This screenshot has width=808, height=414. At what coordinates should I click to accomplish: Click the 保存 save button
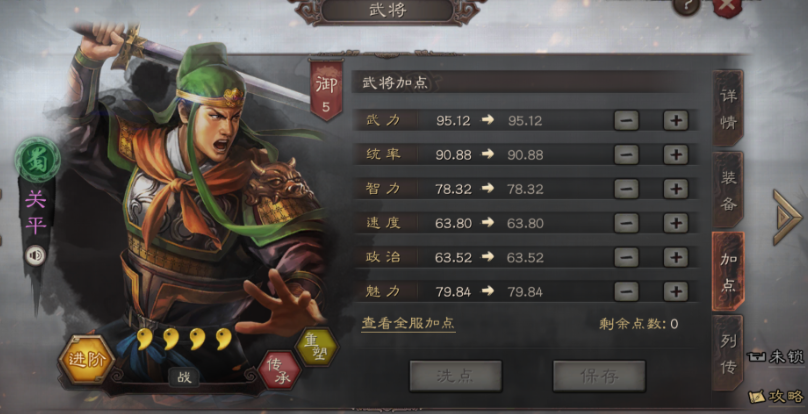599,376
